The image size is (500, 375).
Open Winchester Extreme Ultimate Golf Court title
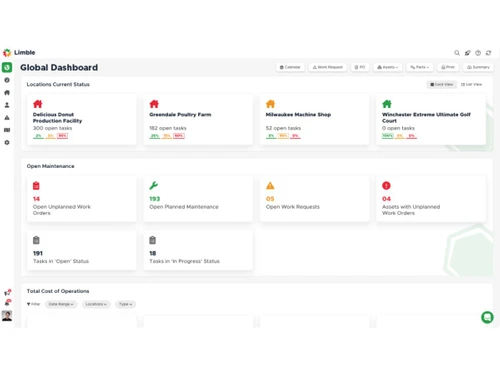(x=426, y=118)
